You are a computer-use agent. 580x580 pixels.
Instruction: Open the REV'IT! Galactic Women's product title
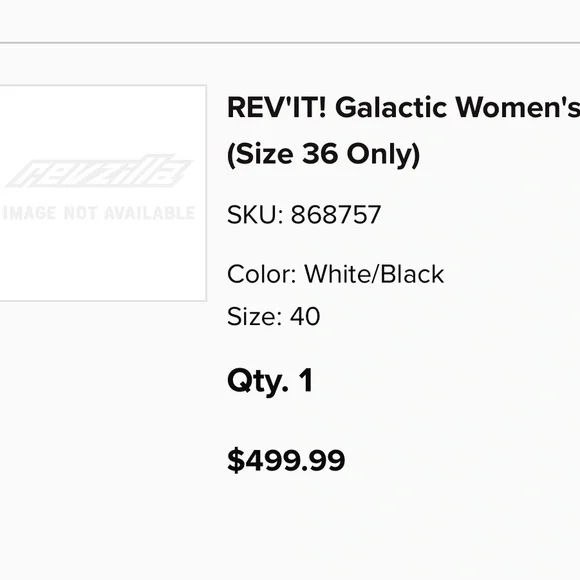click(404, 130)
